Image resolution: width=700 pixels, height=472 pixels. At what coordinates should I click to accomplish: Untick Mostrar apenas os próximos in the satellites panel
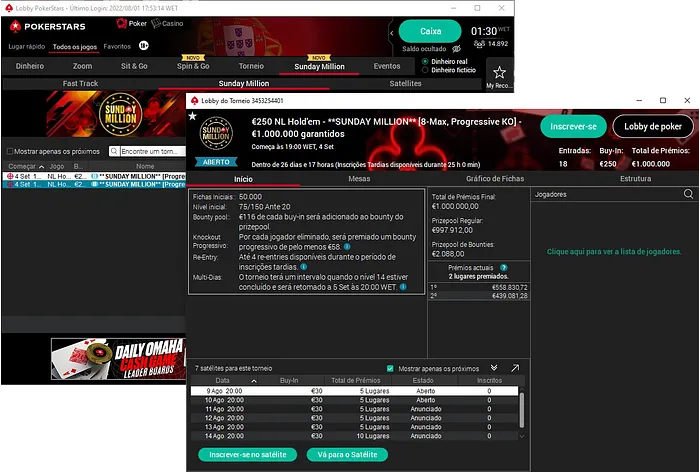(x=390, y=368)
